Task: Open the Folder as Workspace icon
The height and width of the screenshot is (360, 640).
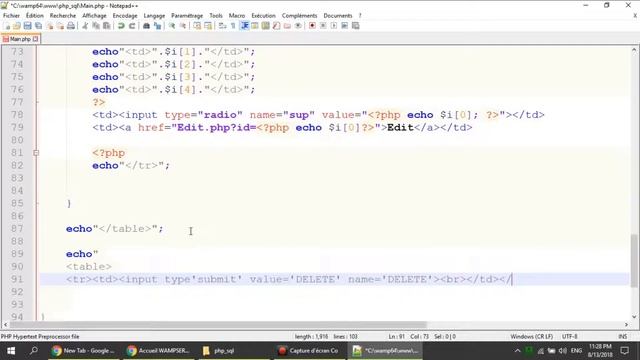Action: click(287, 26)
